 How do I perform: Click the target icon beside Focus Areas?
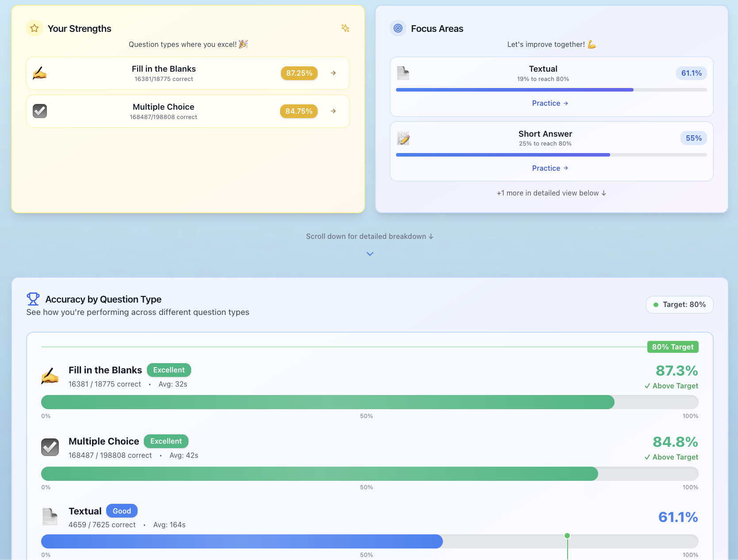pyautogui.click(x=398, y=28)
